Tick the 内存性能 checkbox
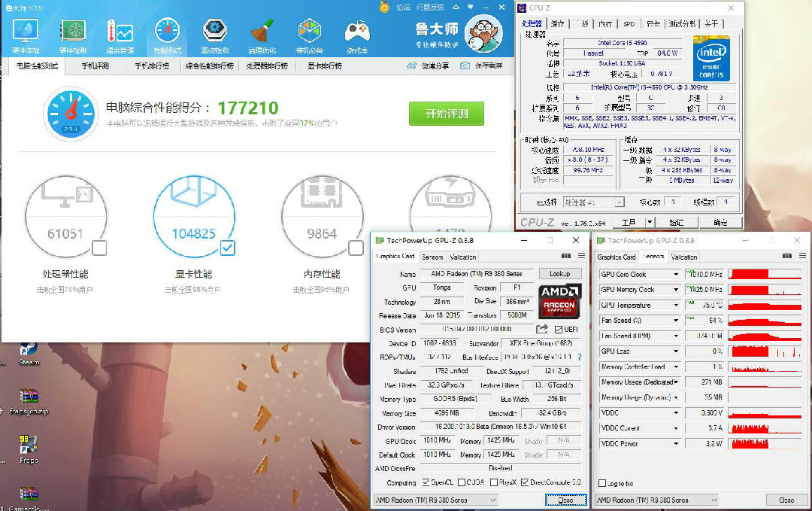 (x=356, y=248)
